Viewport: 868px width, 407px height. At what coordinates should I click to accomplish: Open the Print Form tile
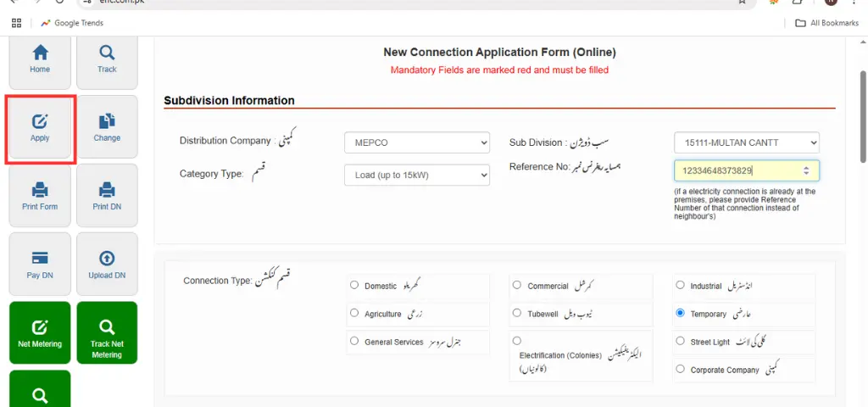coord(40,196)
